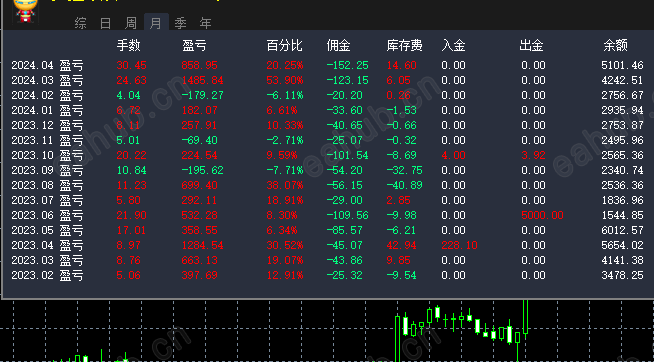654x362 pixels.
Task: Click balance value 5101.46
Action: click(622, 65)
